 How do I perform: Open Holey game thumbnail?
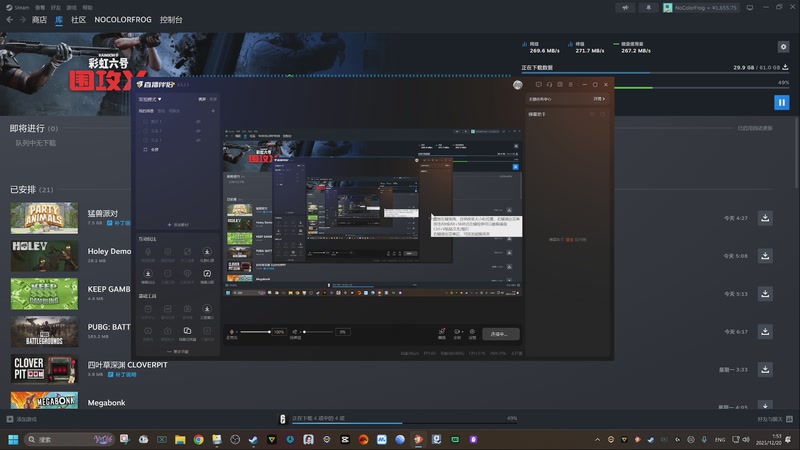(44, 256)
